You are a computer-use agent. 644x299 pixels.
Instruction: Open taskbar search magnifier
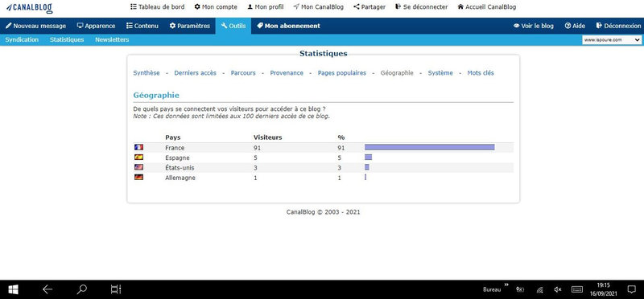[82, 289]
